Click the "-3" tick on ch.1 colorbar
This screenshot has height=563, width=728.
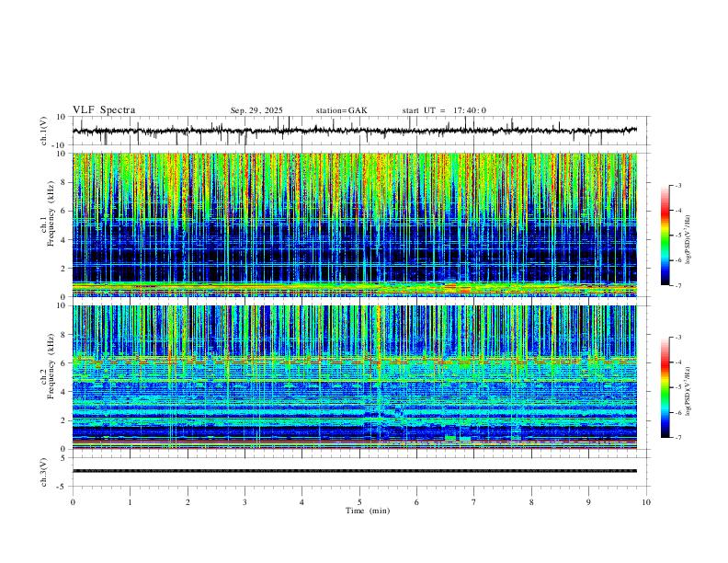(677, 185)
